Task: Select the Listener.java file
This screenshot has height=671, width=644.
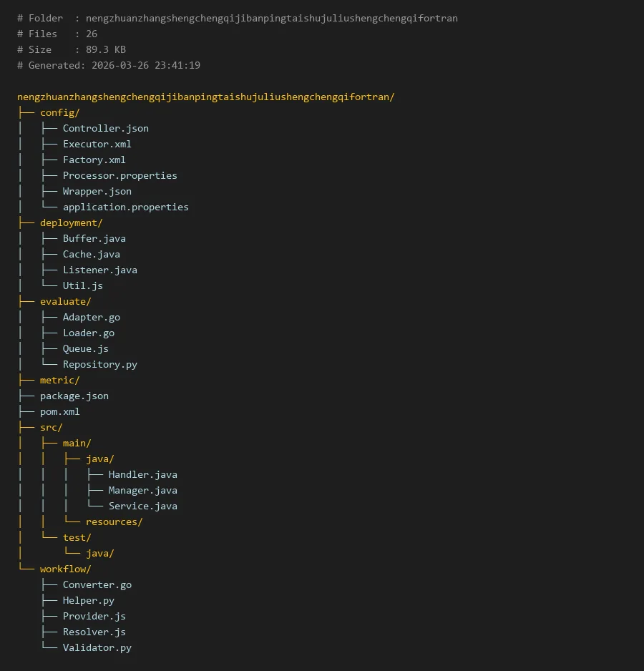Action: click(99, 270)
